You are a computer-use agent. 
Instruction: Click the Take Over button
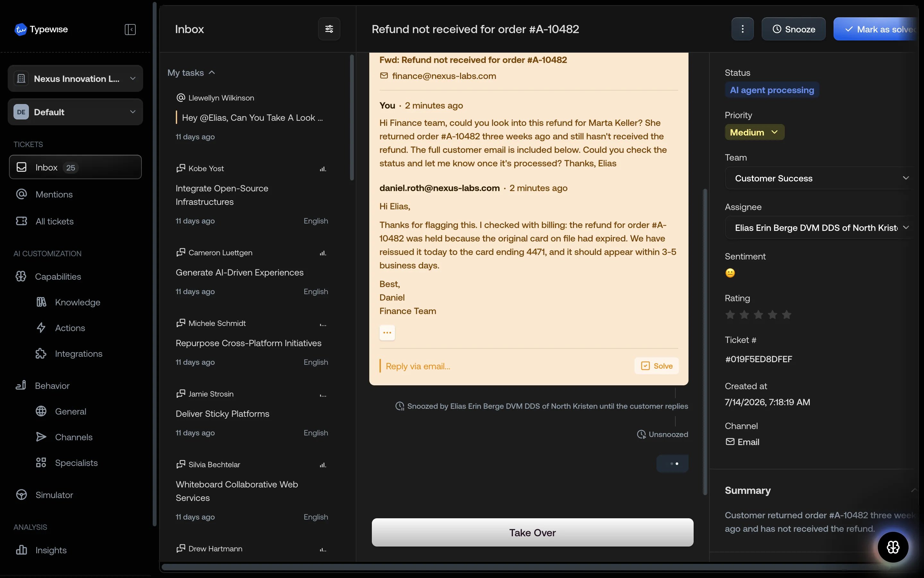532,532
